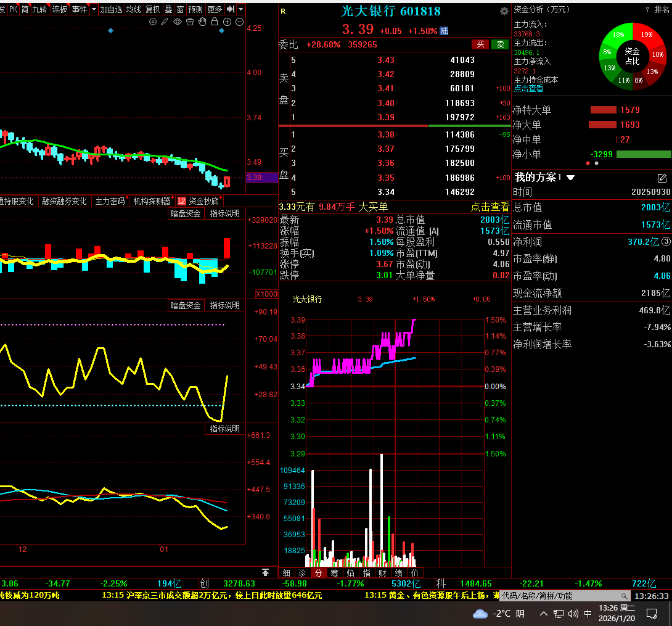Zoom out with the minus circle icon
672x626 pixels.
[240, 22]
